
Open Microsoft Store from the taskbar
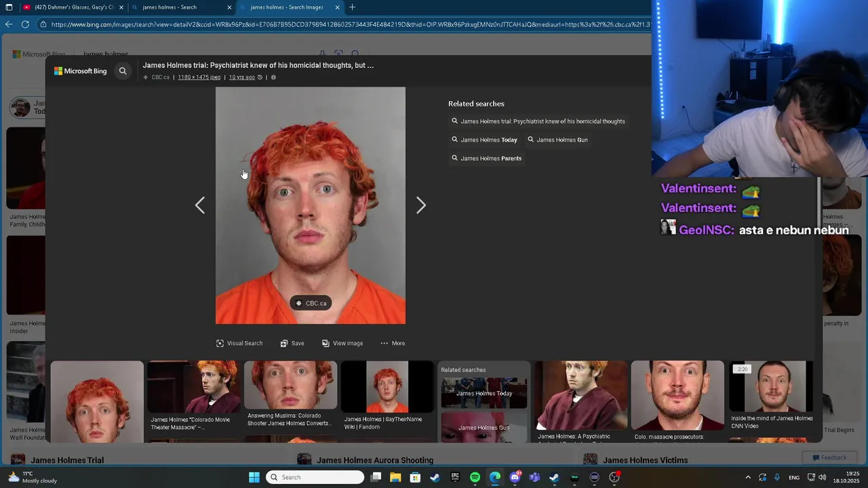pyautogui.click(x=415, y=477)
